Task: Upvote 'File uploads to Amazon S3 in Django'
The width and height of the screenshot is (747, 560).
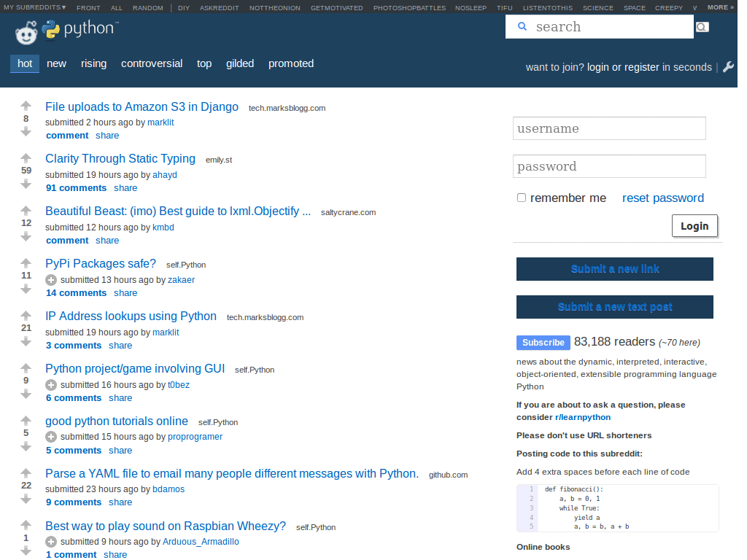Action: point(26,106)
